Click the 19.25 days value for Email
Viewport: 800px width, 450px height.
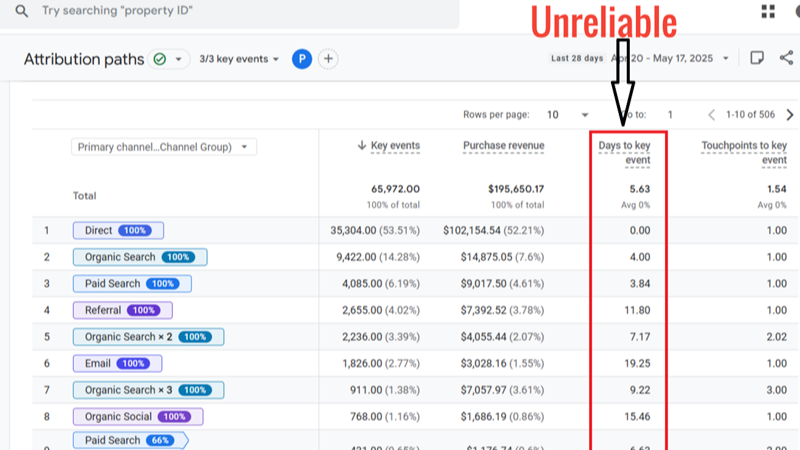[637, 363]
